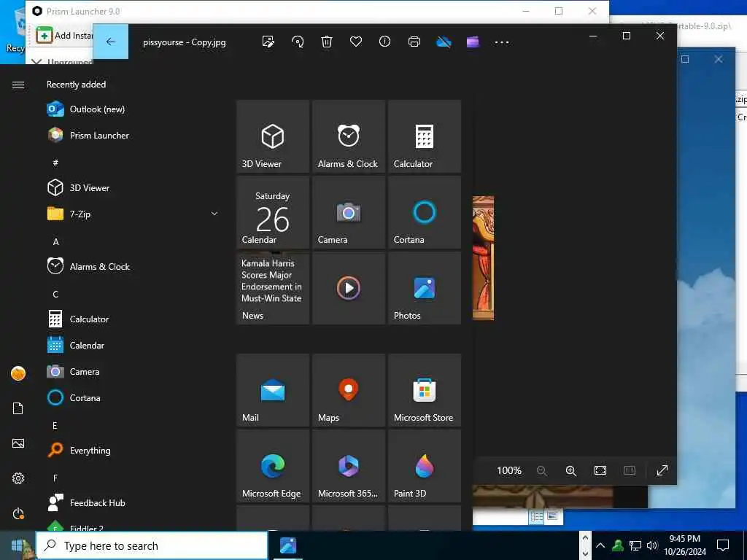Fit photo to window via zoom-to-fit icon
Screen dimensions: 747x560
(600, 470)
